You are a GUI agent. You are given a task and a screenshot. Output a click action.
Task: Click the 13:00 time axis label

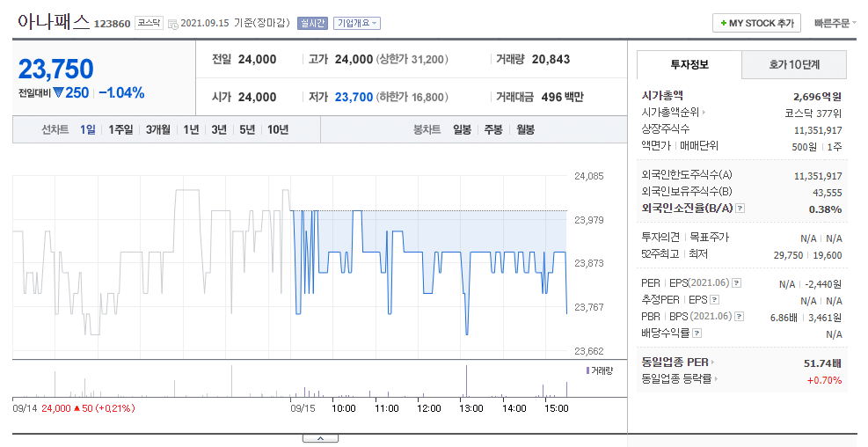[x=470, y=408]
